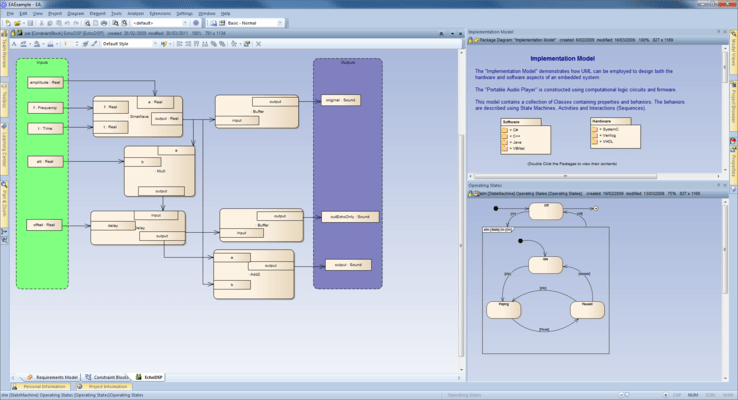Click the send to back icon

(x=222, y=44)
